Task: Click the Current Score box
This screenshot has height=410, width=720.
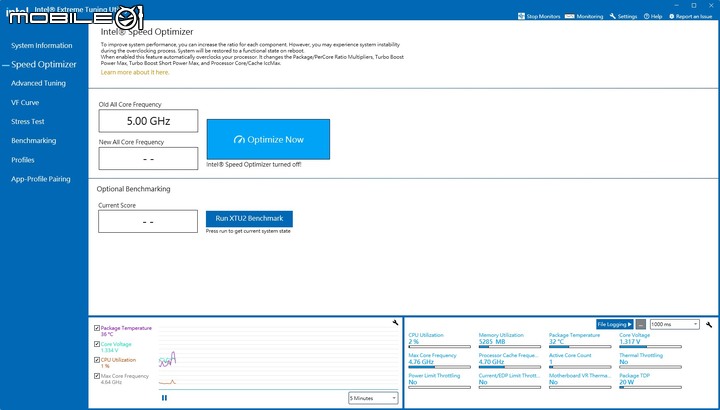Action: pyautogui.click(x=148, y=221)
